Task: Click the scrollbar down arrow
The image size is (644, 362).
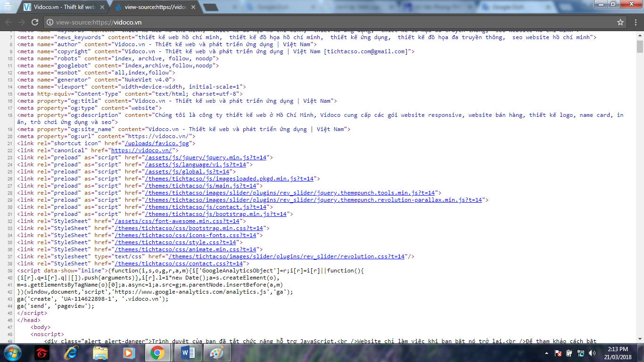Action: click(x=640, y=339)
